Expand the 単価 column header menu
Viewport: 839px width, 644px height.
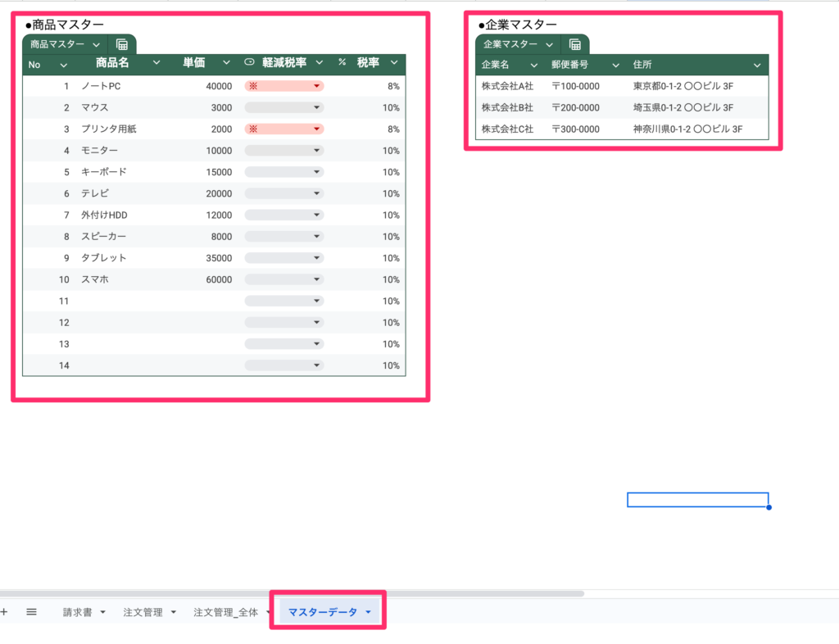tap(226, 62)
